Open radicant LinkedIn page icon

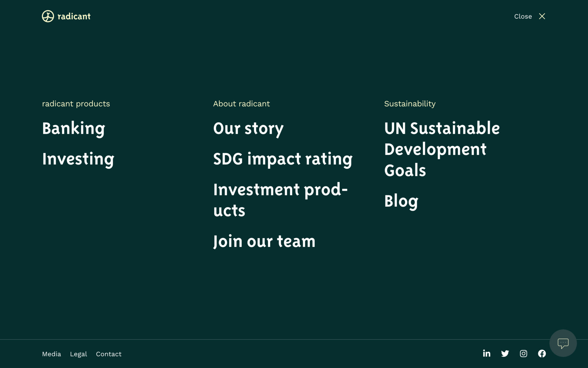(x=487, y=353)
